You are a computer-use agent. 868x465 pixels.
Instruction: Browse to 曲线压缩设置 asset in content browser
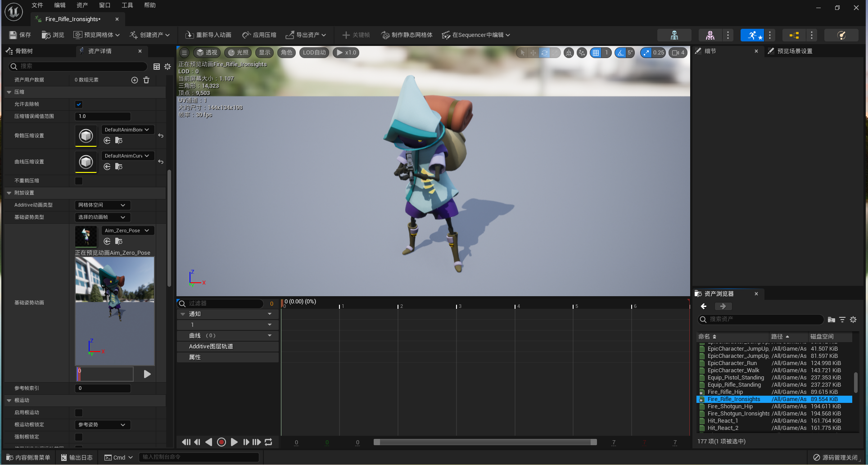click(x=119, y=167)
